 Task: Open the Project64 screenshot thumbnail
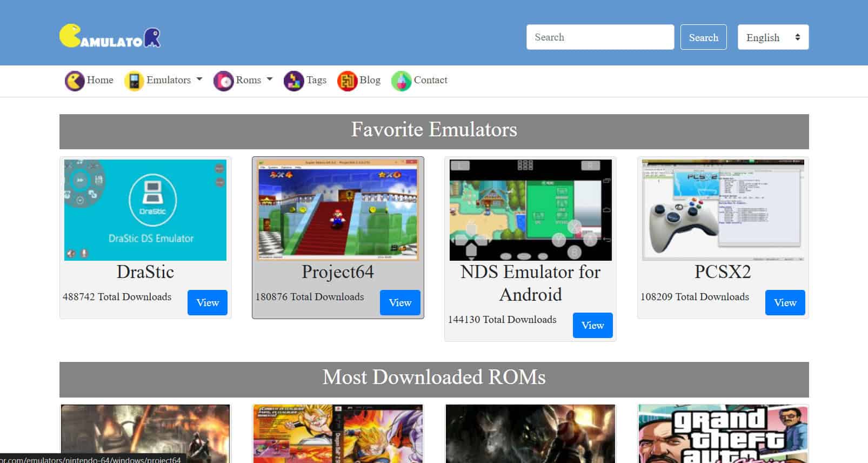point(338,210)
